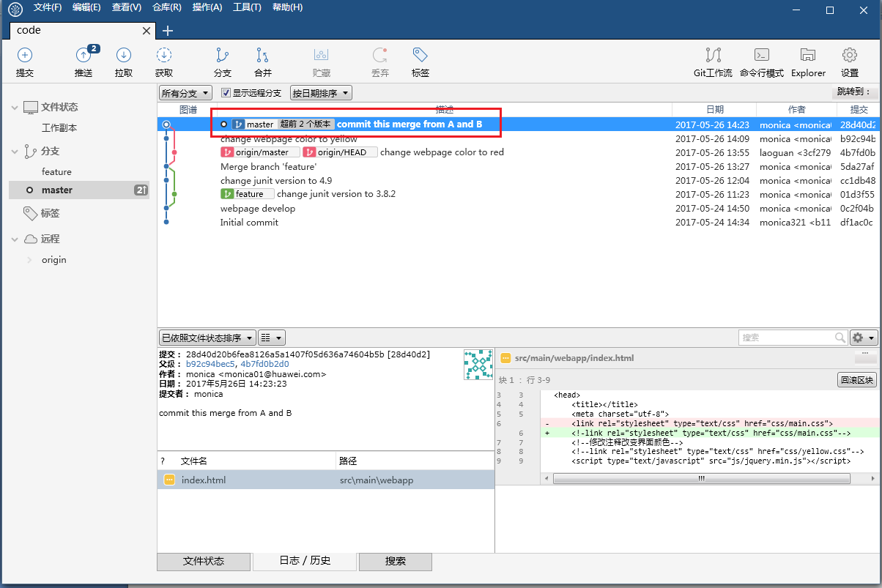The image size is (882, 588).
Task: Select the 'webpage develop' commit row
Action: click(519, 209)
